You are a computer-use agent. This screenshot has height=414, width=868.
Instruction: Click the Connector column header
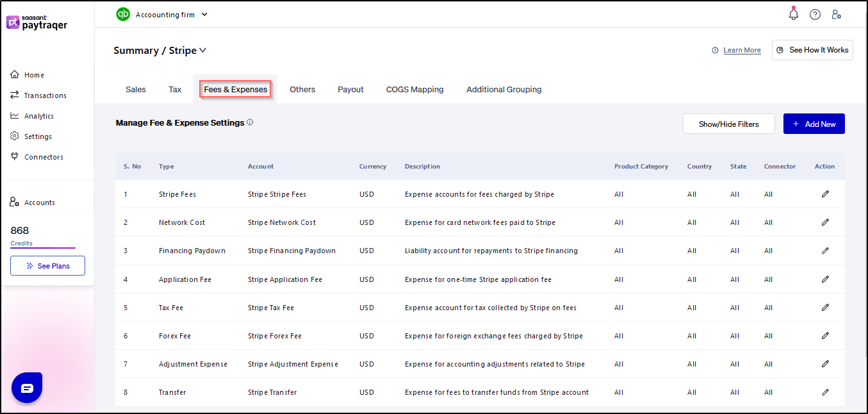pos(780,166)
